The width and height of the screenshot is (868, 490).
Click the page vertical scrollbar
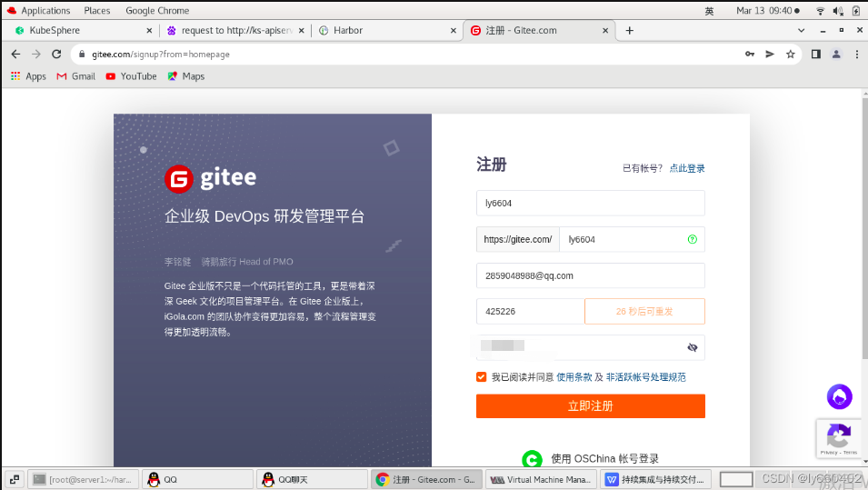tap(864, 227)
